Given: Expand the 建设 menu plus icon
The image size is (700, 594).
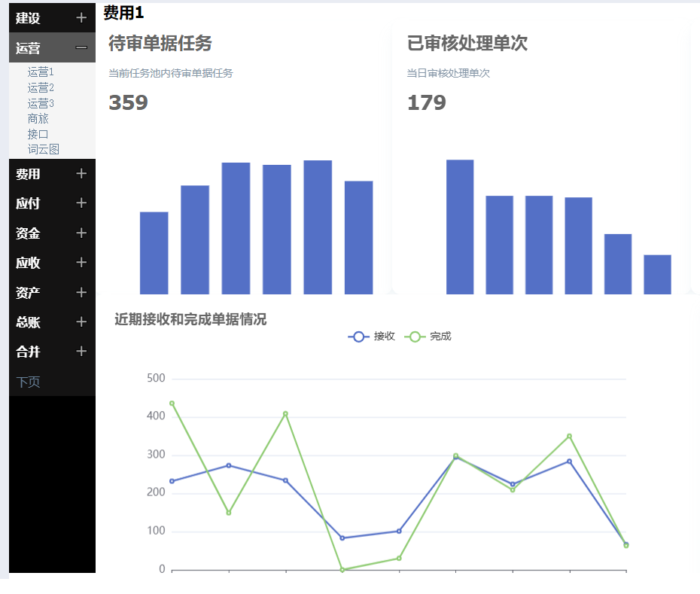Looking at the screenshot, I should pyautogui.click(x=81, y=18).
